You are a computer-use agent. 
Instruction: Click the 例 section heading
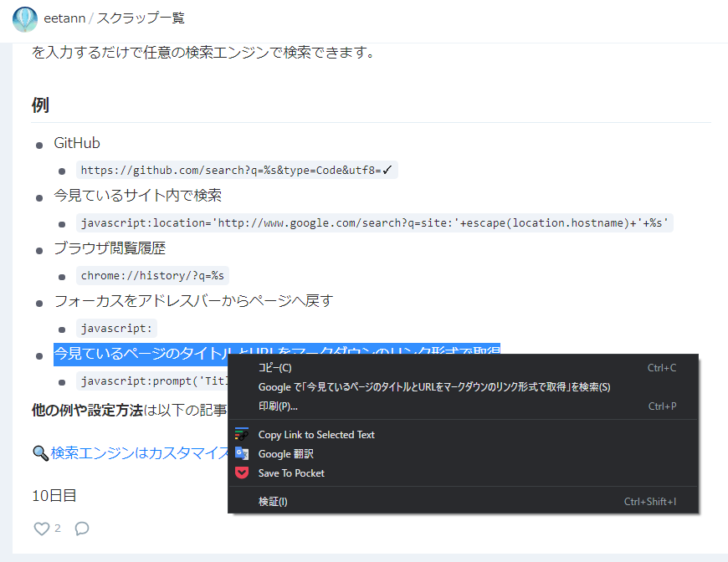[x=40, y=105]
